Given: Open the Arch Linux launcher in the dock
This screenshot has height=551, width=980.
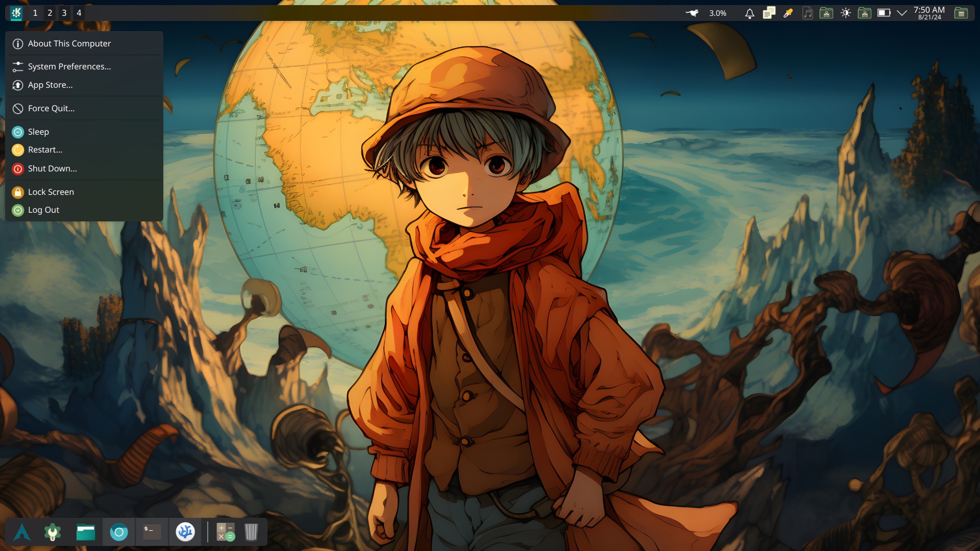Looking at the screenshot, I should (x=21, y=532).
